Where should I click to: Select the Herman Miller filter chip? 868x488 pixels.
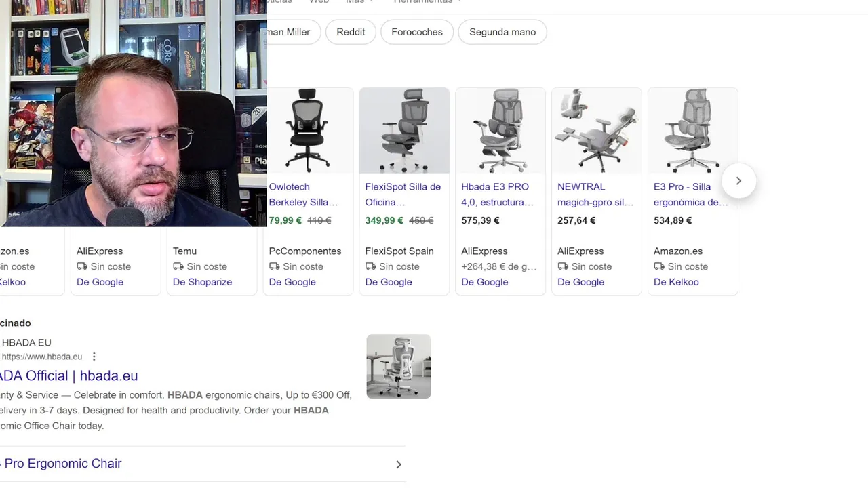click(293, 32)
